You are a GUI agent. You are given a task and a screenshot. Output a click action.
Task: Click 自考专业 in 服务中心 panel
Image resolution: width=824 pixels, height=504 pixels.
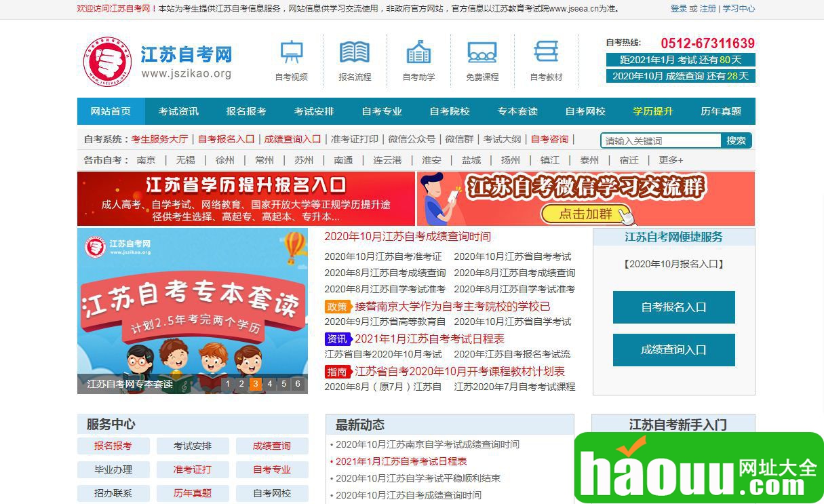pyautogui.click(x=272, y=469)
